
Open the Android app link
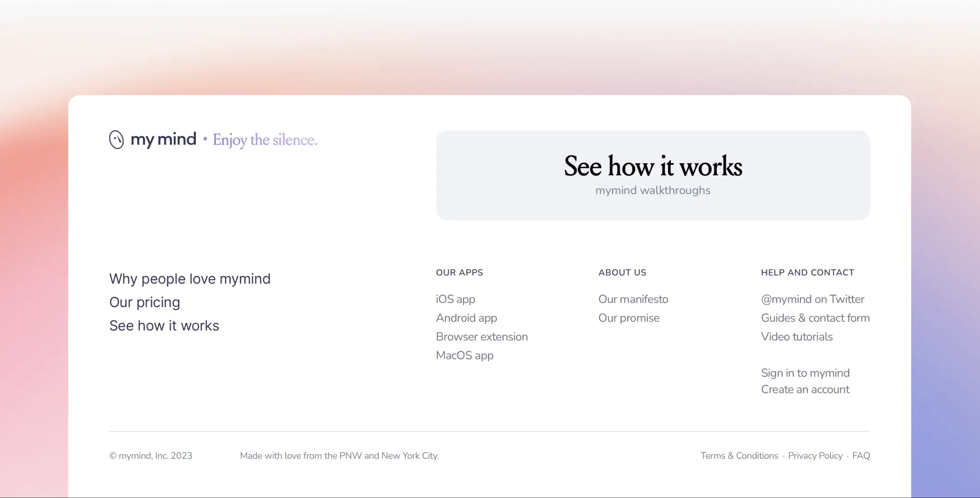click(x=466, y=318)
